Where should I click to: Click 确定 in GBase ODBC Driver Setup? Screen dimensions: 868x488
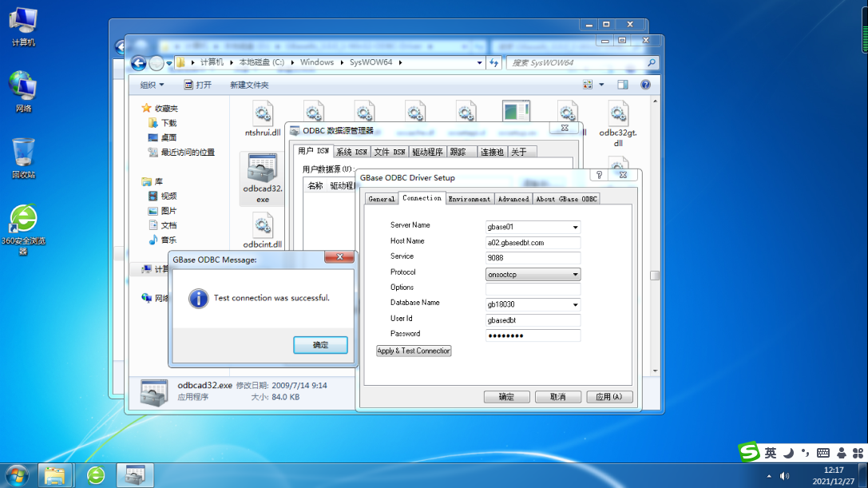pyautogui.click(x=506, y=397)
